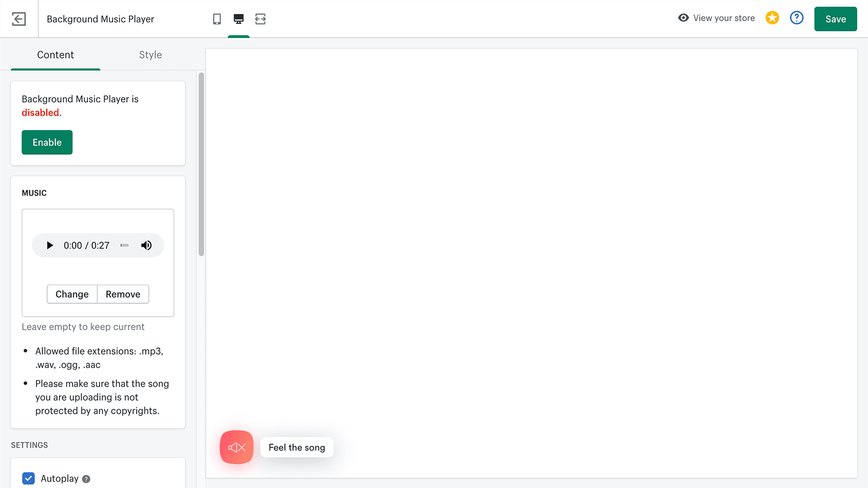Switch to the Style tab

pyautogui.click(x=150, y=55)
